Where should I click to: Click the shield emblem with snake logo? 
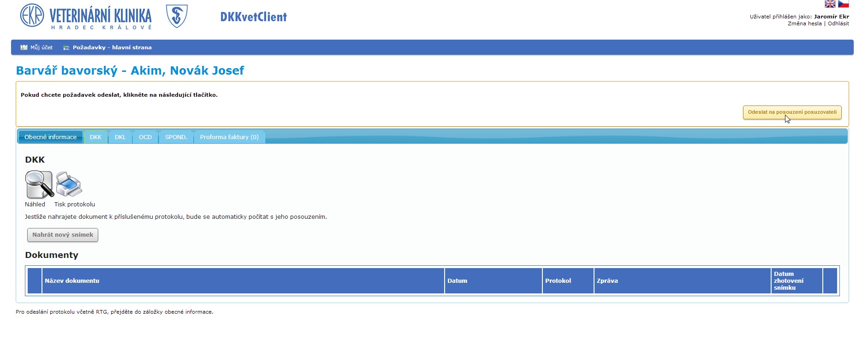[176, 17]
